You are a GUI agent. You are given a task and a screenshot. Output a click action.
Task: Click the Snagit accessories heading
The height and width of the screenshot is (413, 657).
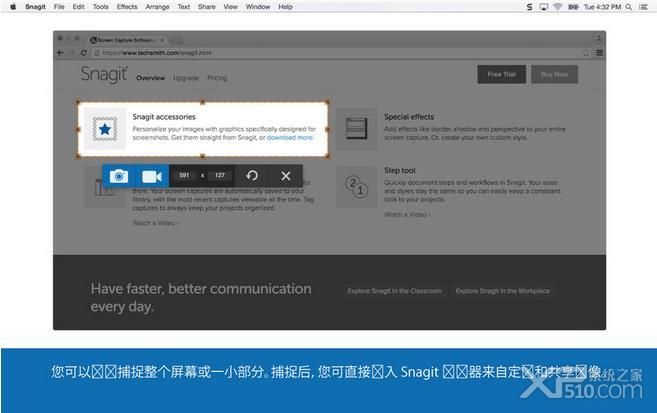[x=164, y=117]
